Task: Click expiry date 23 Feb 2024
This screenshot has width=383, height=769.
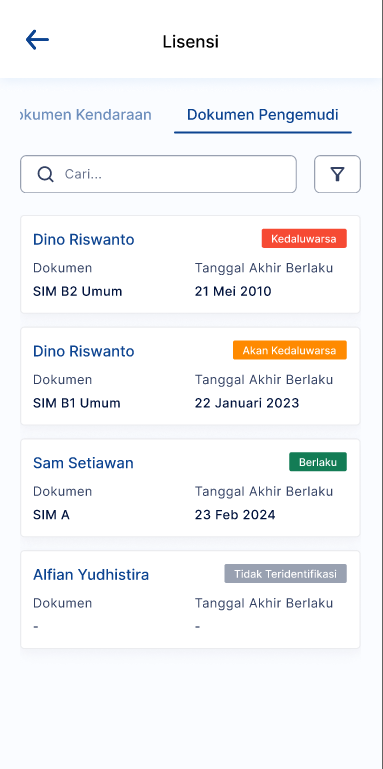Action: tap(235, 515)
